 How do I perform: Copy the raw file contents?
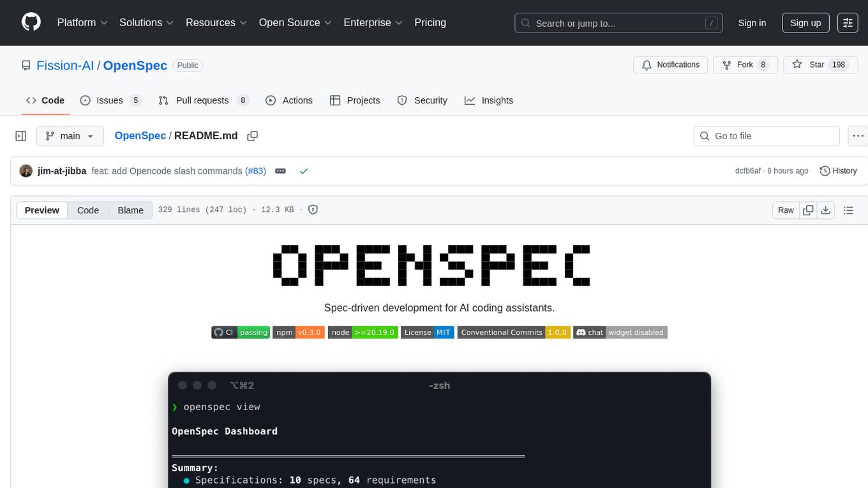pos(808,210)
